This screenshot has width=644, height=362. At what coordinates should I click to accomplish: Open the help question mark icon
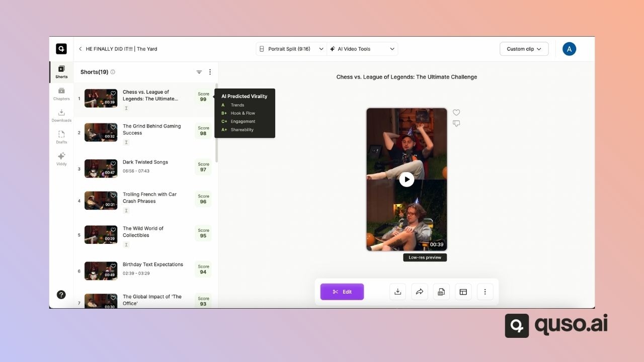(x=61, y=295)
